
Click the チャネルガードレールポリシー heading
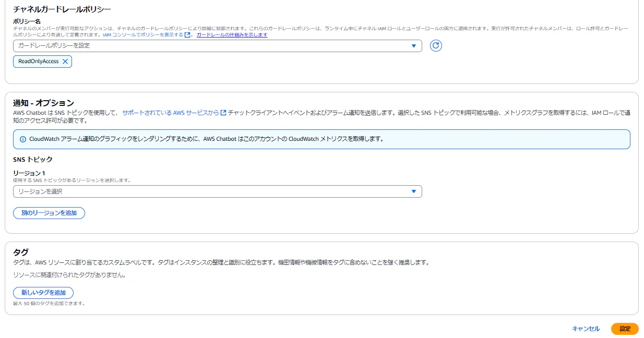[x=62, y=9]
